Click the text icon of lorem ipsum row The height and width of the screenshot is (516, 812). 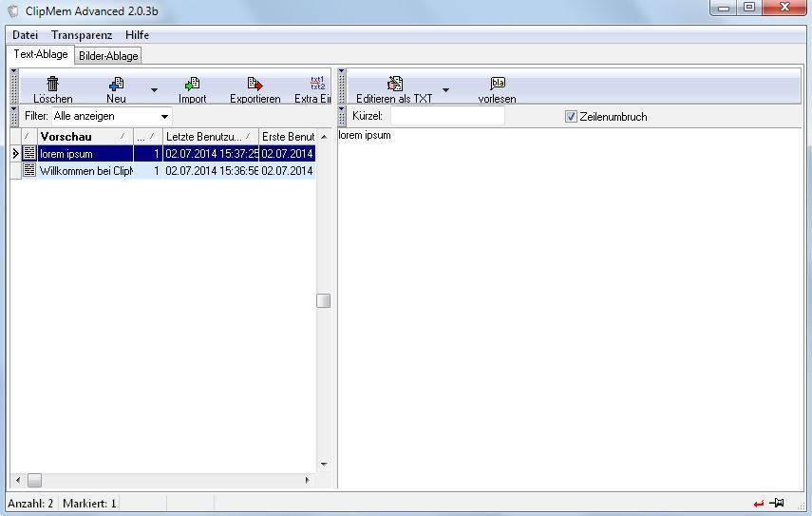(29, 153)
